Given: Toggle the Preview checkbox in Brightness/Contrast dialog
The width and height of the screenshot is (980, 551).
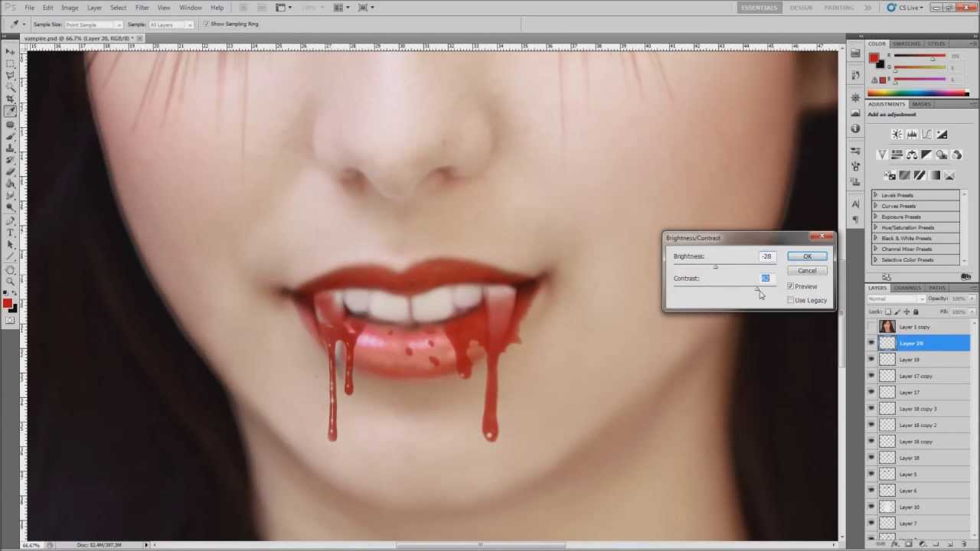Looking at the screenshot, I should (x=790, y=286).
